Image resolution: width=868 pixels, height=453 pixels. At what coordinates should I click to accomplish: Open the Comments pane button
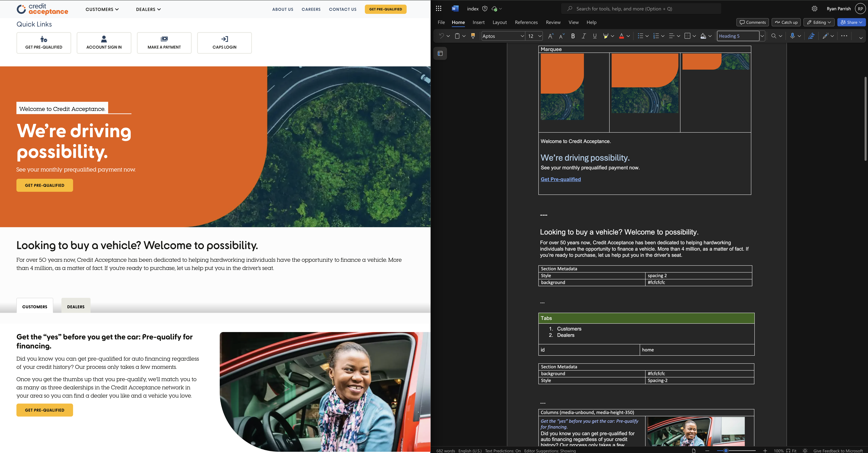tap(752, 22)
